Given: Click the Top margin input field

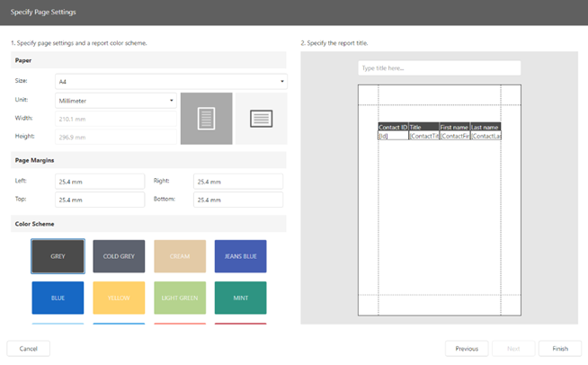Looking at the screenshot, I should 100,200.
